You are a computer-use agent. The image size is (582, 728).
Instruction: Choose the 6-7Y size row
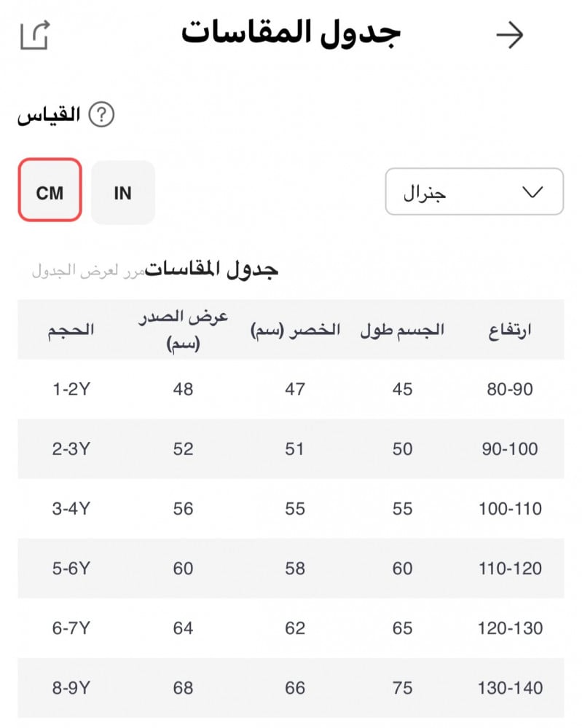[71, 628]
